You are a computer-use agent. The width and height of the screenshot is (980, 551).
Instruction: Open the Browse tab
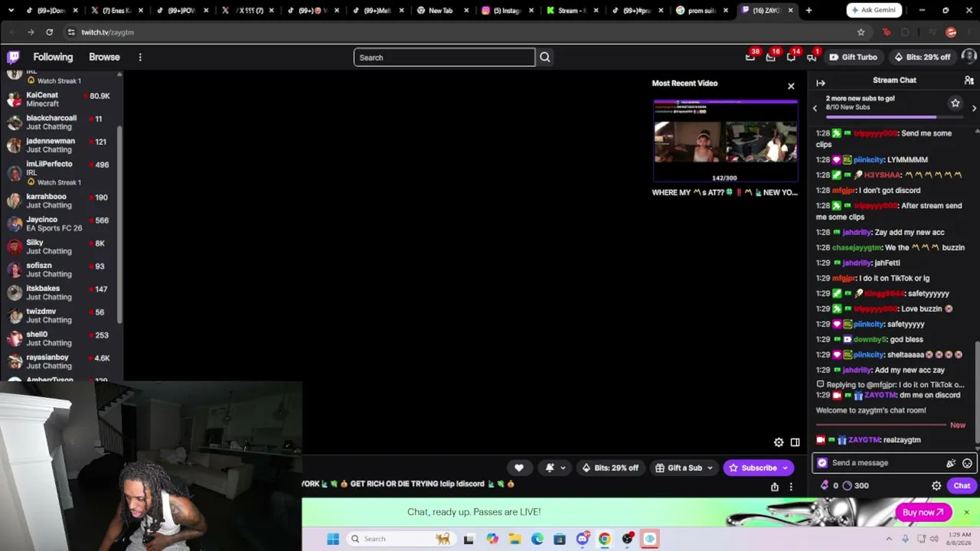click(x=104, y=57)
